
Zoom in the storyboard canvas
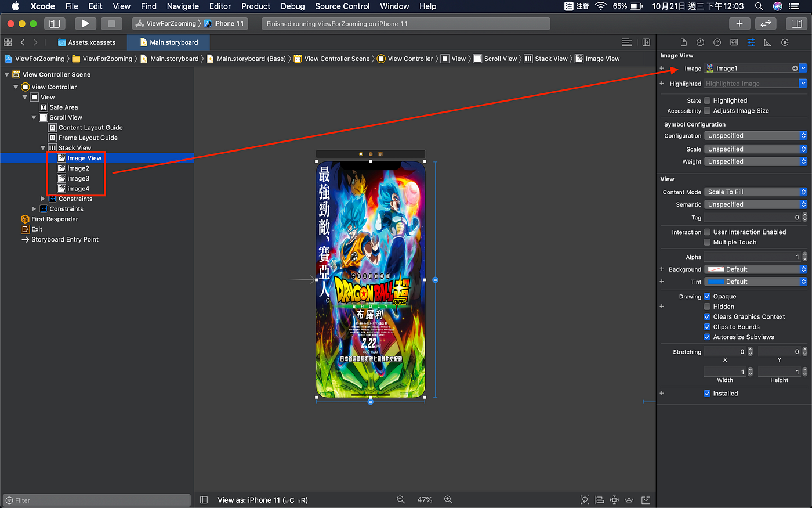[448, 500]
